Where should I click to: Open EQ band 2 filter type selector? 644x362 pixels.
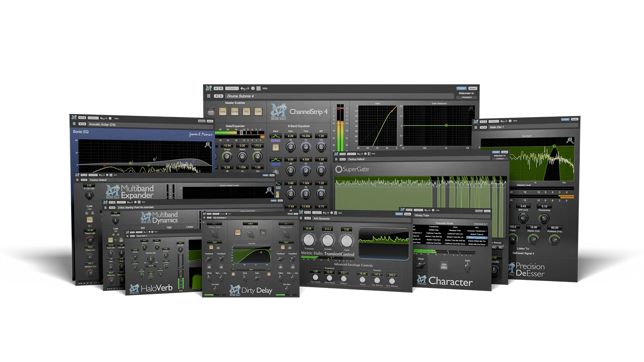(x=275, y=160)
